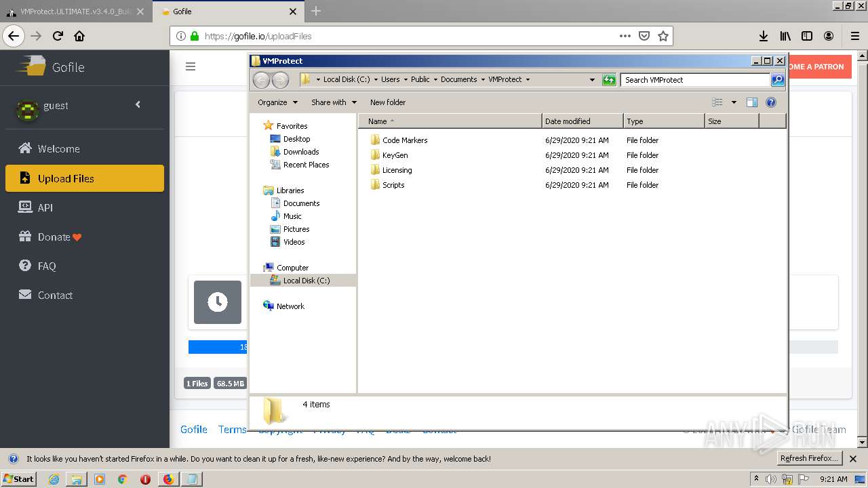Open Firefox downloads panel
The width and height of the screenshot is (868, 488).
click(764, 36)
